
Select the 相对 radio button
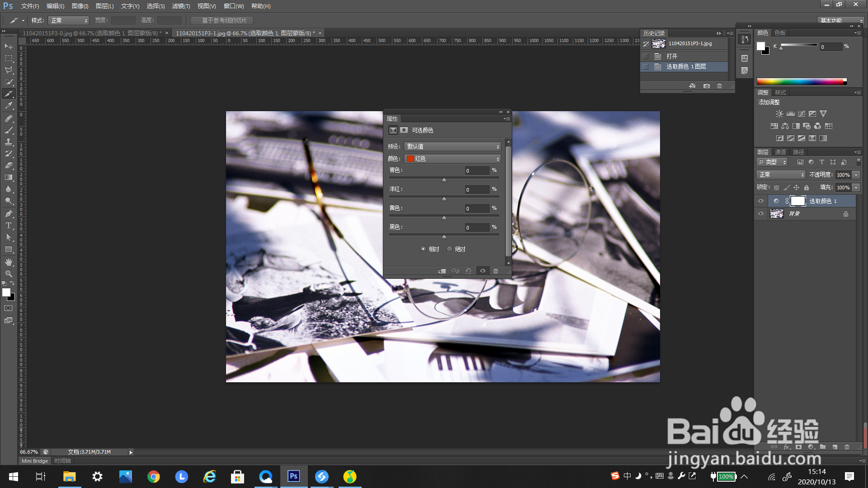pos(423,249)
